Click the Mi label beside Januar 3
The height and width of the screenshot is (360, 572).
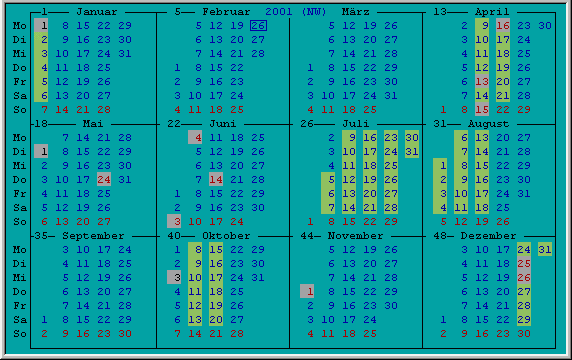click(x=20, y=54)
